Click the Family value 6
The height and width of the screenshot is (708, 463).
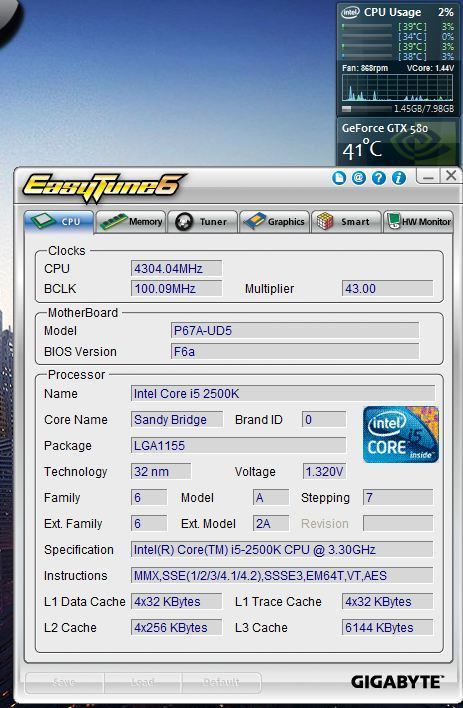tap(149, 497)
